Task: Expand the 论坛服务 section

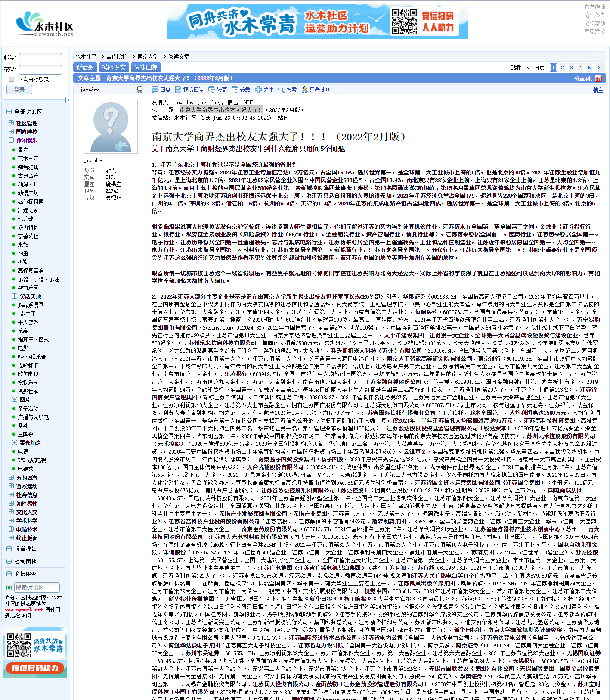Action: tap(9, 574)
